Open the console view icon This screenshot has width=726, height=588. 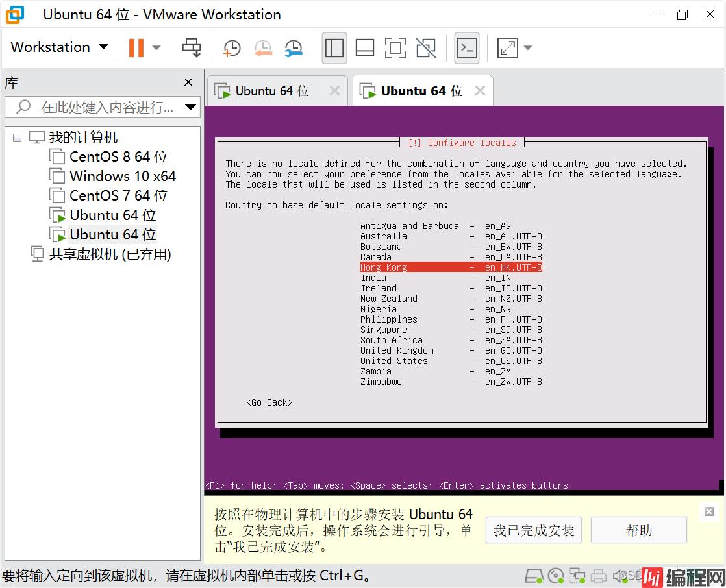coord(467,47)
